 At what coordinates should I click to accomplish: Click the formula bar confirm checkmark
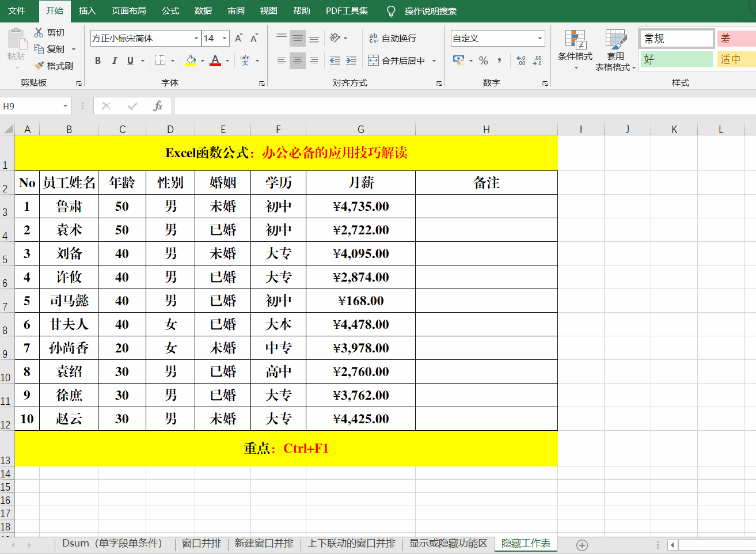(132, 106)
